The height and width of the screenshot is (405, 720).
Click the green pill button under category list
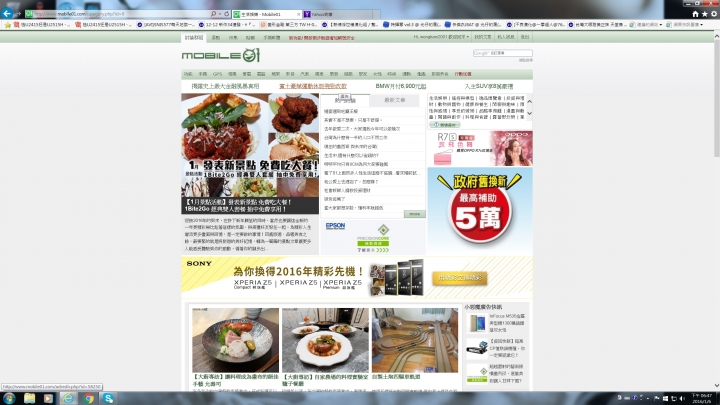point(444,125)
